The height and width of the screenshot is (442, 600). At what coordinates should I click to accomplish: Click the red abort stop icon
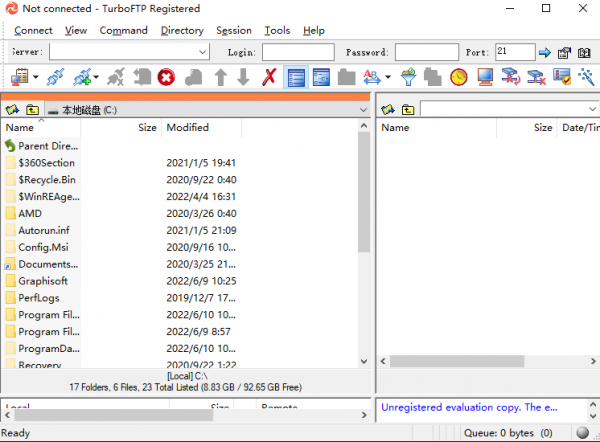pyautogui.click(x=166, y=77)
